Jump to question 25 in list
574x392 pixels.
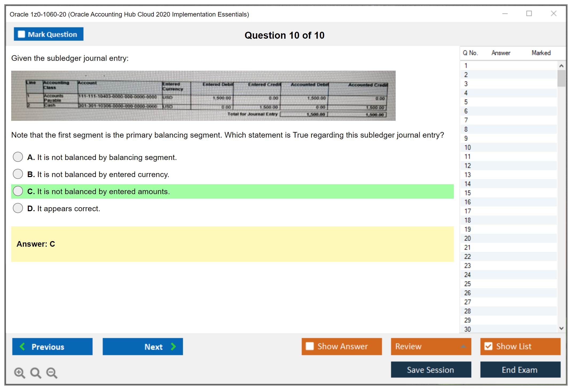pyautogui.click(x=468, y=284)
